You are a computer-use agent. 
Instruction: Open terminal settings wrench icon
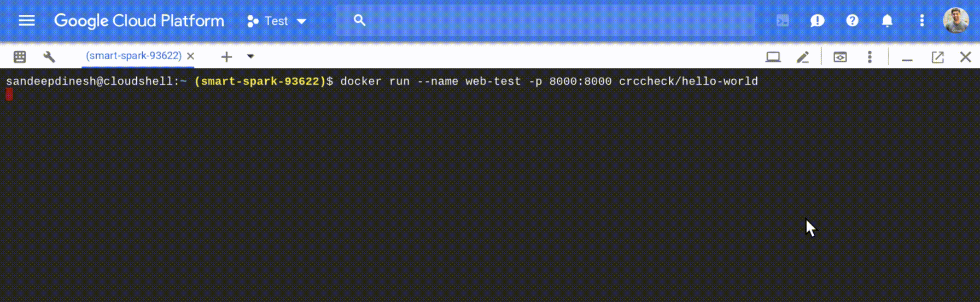[x=49, y=56]
